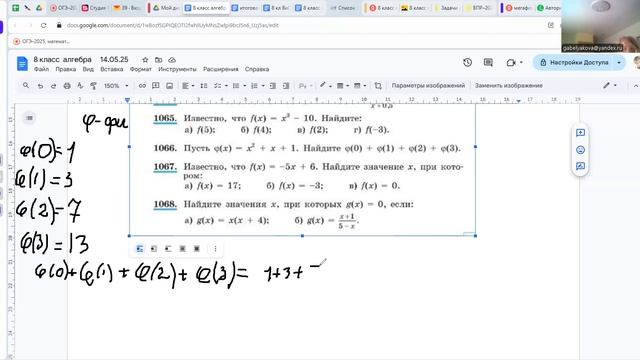The image size is (640, 360).
Task: Switch to the Мой диск browser tab
Action: 166,8
